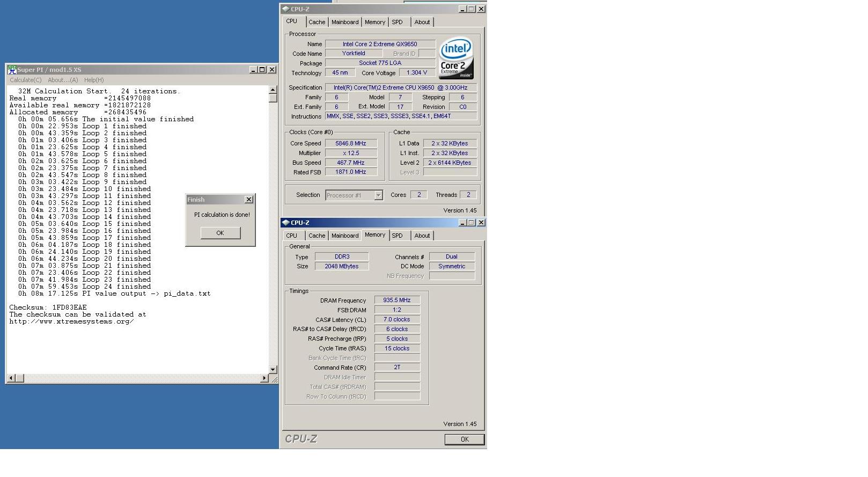Click the Intel Core 2 Extreme logo
The image size is (868, 477).
click(456, 58)
